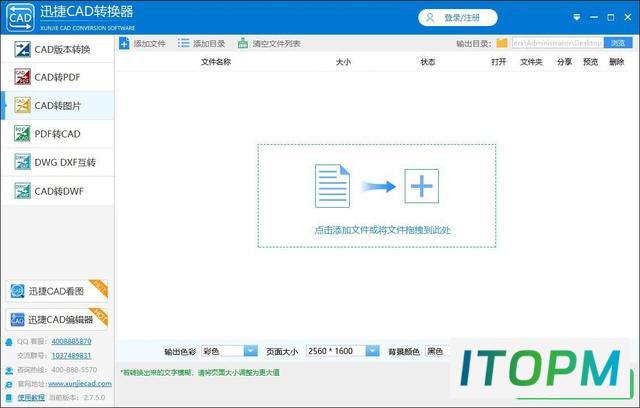The height and width of the screenshot is (408, 640).
Task: Select the CAD转图片 tab
Action: [58, 105]
